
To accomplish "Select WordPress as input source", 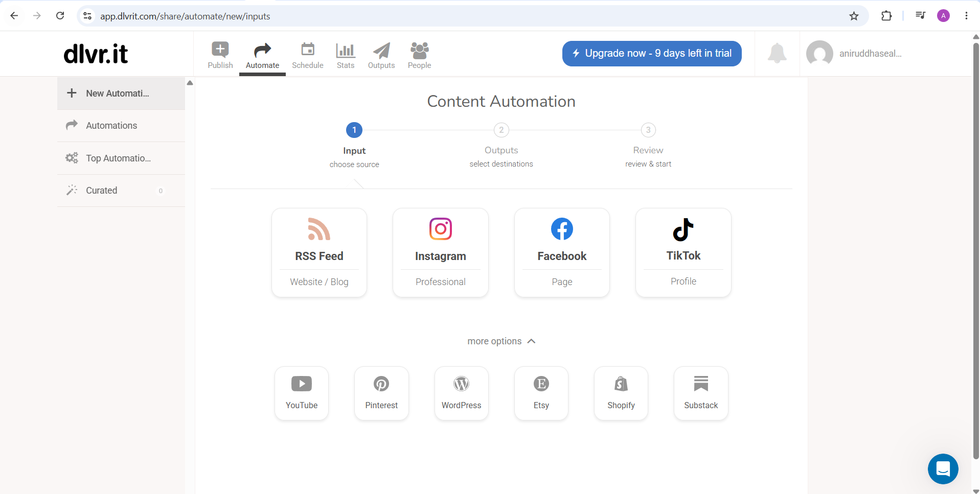I will (x=462, y=393).
